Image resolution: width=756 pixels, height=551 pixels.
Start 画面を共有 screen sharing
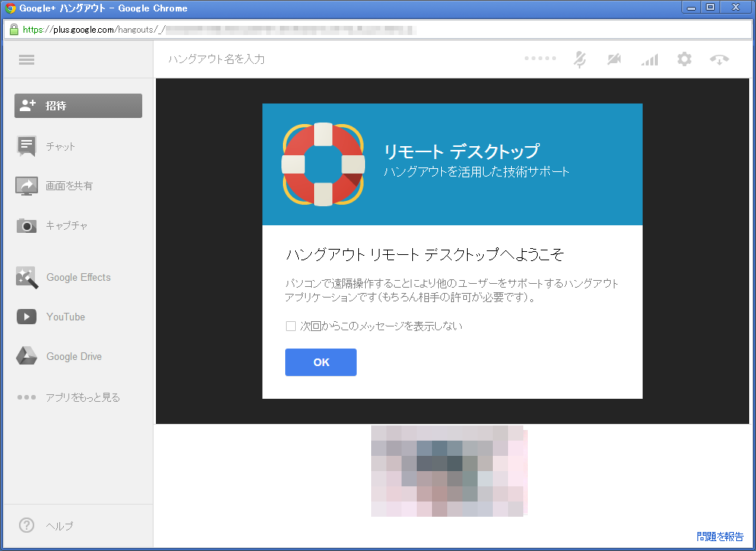coord(68,186)
